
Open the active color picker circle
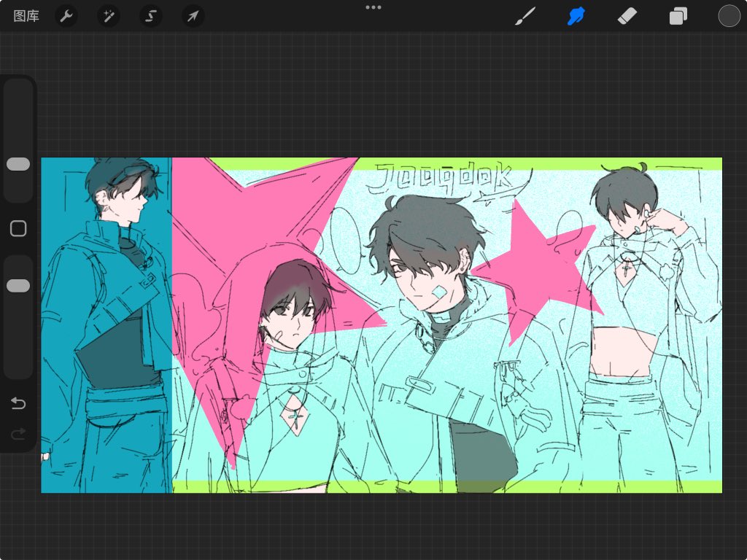tap(729, 16)
